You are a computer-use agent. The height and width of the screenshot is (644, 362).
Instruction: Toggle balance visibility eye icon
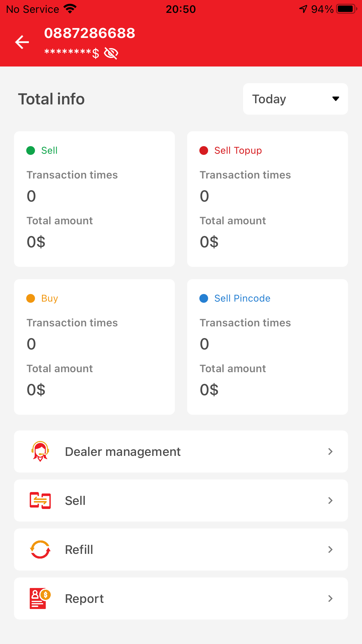tap(111, 53)
